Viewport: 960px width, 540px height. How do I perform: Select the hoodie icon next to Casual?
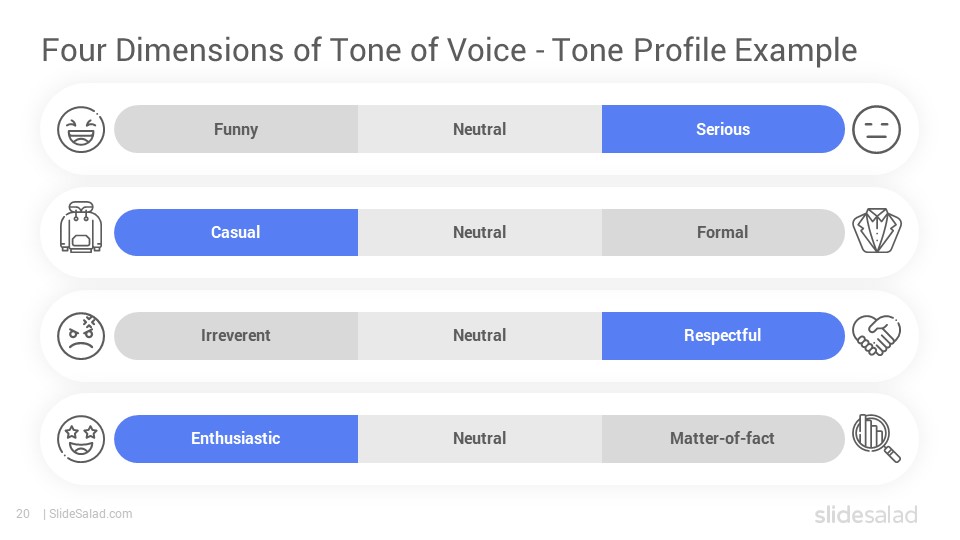tap(81, 227)
